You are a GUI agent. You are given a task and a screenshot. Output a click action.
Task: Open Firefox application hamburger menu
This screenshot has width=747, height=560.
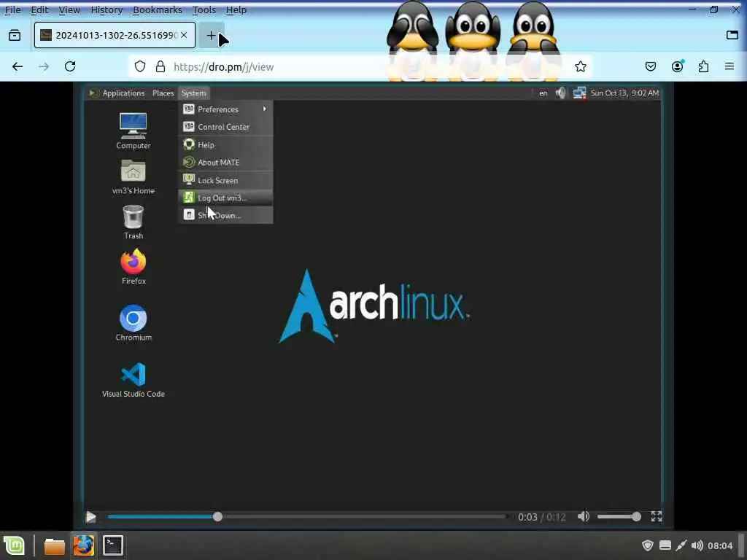coord(729,66)
